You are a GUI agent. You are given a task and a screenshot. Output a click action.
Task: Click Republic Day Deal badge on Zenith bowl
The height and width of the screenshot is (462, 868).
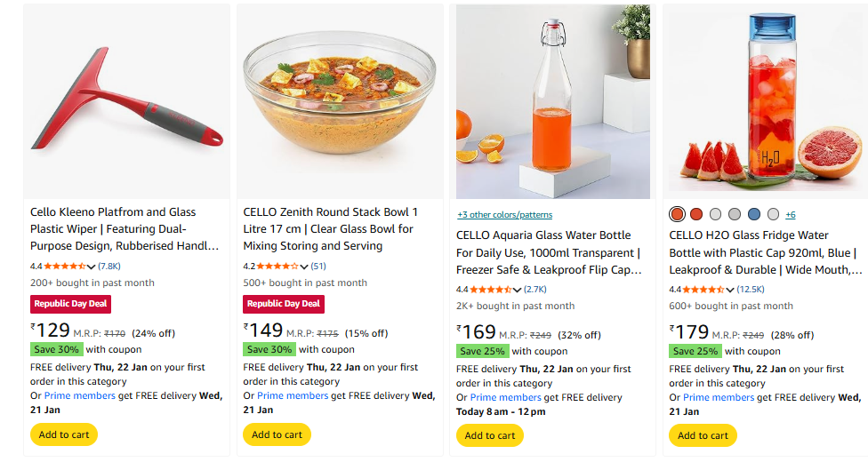click(x=284, y=304)
